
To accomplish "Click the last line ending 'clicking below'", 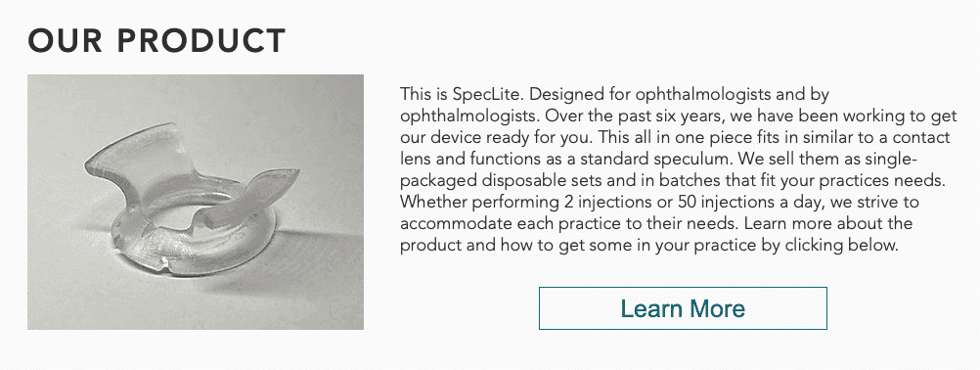I will (648, 245).
